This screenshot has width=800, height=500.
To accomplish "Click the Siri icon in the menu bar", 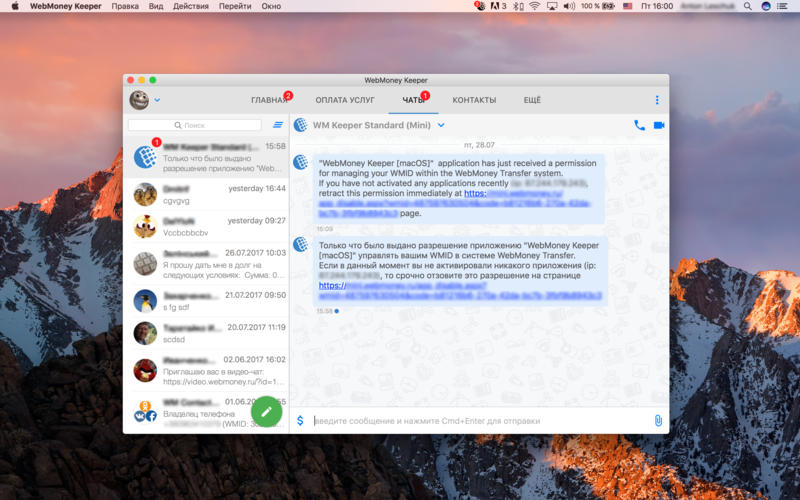I will [x=765, y=6].
